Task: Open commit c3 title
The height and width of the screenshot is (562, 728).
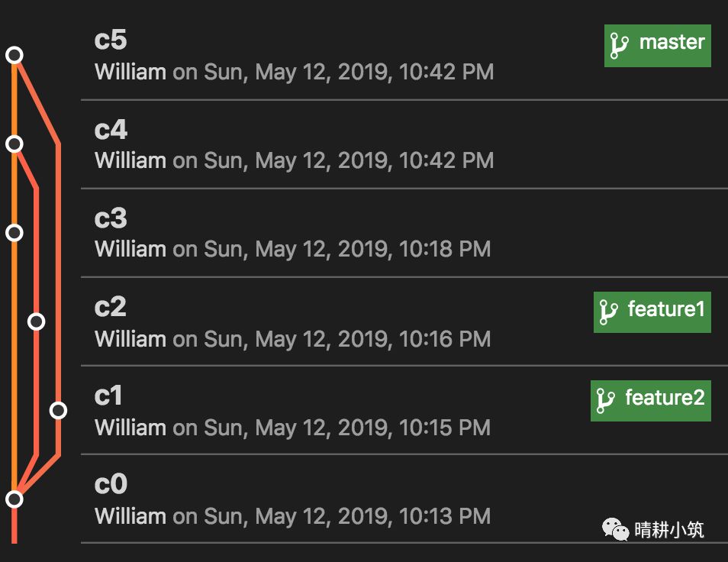Action: pos(111,218)
